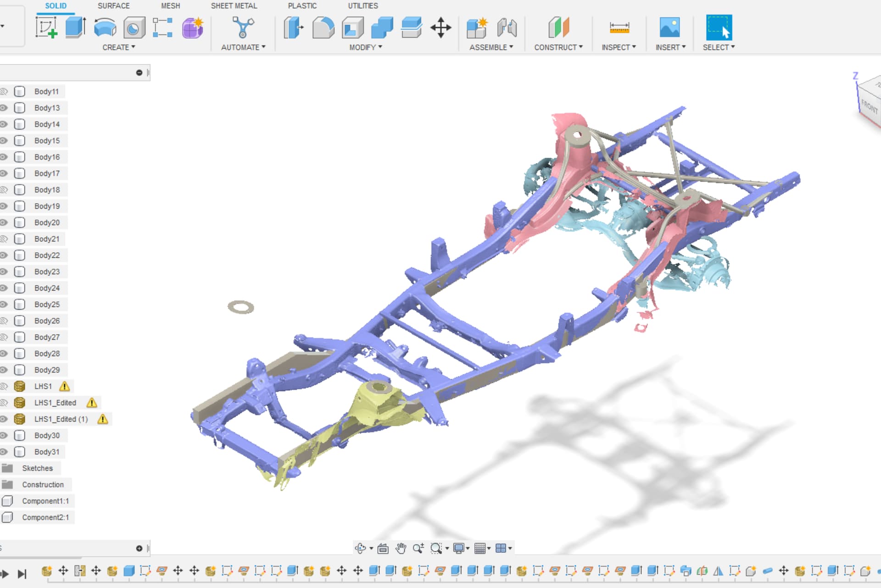Viewport: 881px width, 588px height.
Task: Select the Sketches folder in browser
Action: [37, 468]
